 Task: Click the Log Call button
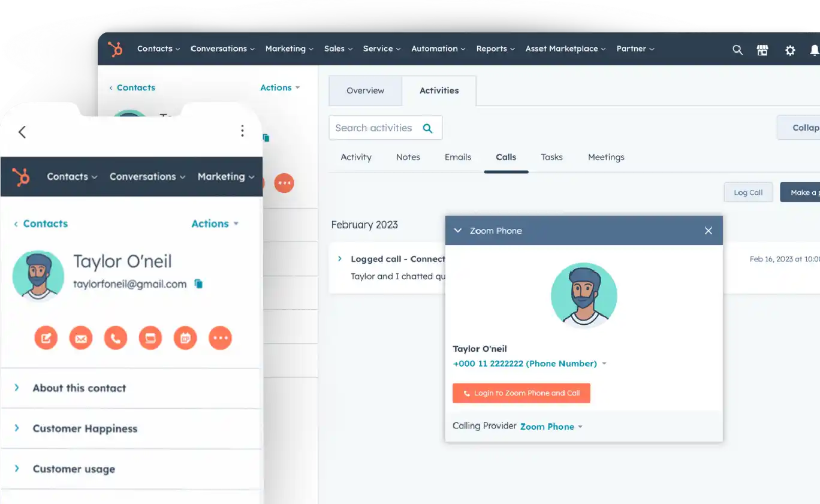(x=747, y=192)
